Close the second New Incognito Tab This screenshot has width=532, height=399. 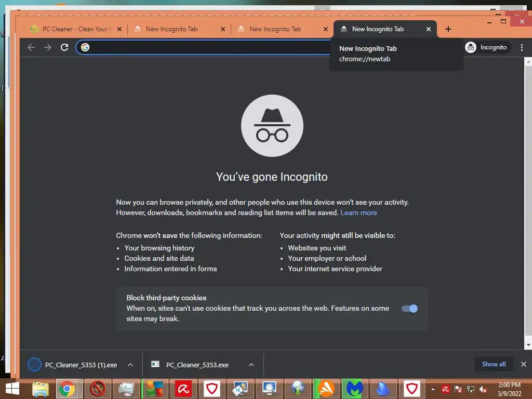pos(223,29)
